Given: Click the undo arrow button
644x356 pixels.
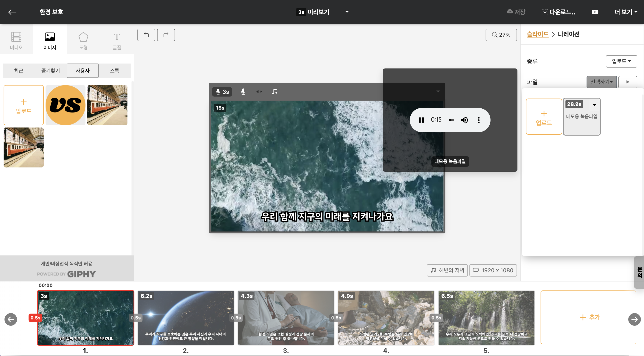Looking at the screenshot, I should pyautogui.click(x=146, y=35).
